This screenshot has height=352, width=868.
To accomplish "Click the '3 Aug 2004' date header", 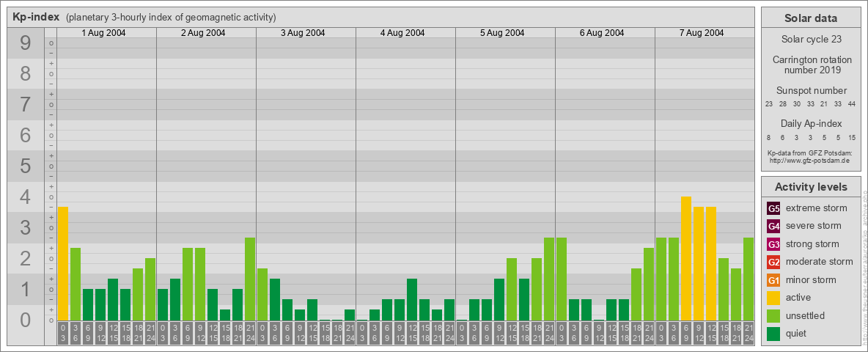I will pos(303,33).
